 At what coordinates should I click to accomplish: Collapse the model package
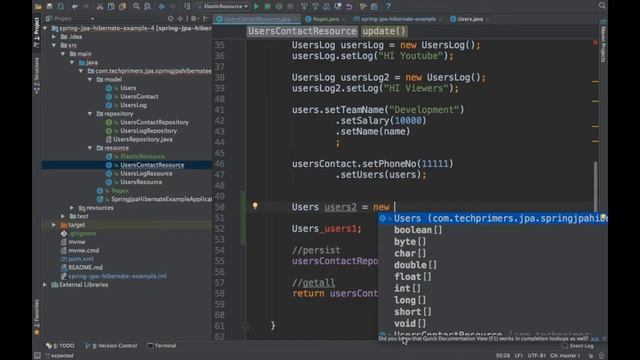(90, 80)
